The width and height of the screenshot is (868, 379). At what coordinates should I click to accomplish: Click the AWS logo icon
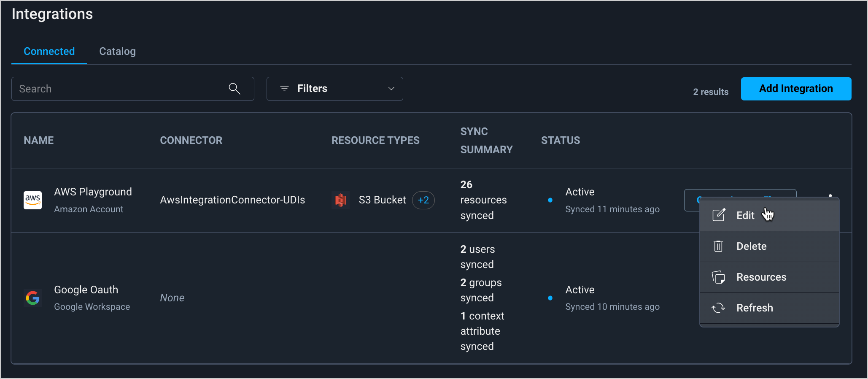(32, 200)
